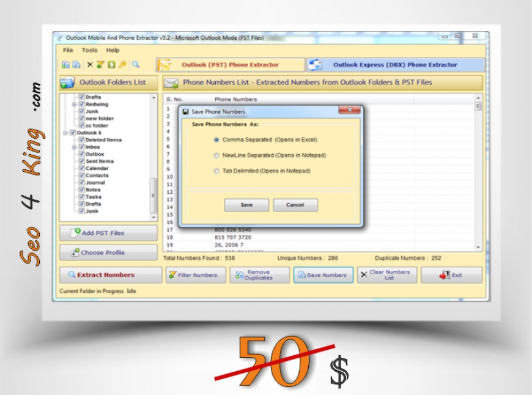Viewport: 532px width, 395px height.
Task: Uncheck the cc folder checkbox
Action: pos(81,125)
